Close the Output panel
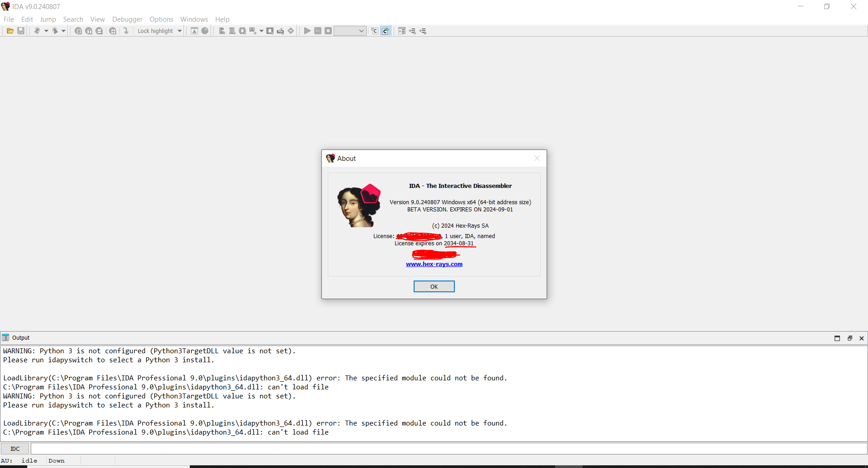The image size is (868, 468). click(862, 338)
